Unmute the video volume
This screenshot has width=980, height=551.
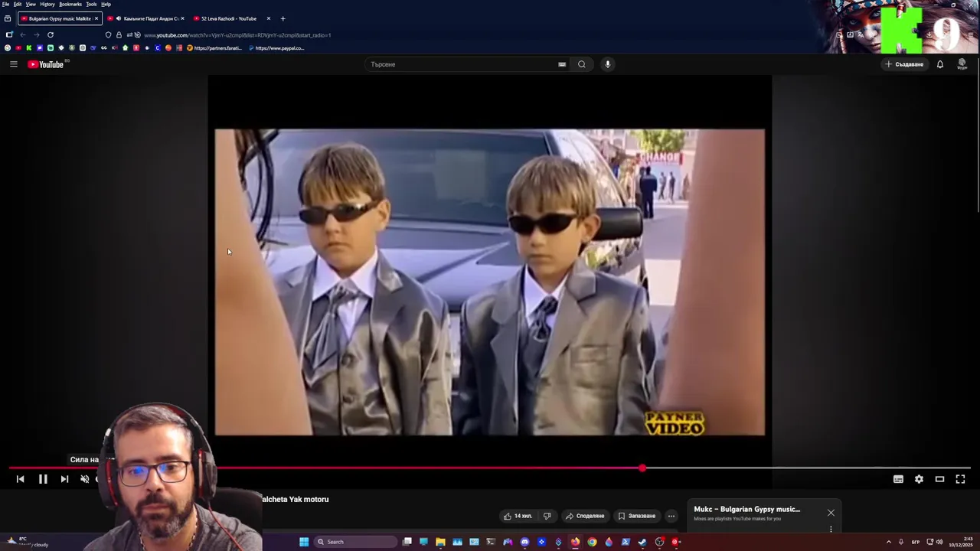(85, 479)
